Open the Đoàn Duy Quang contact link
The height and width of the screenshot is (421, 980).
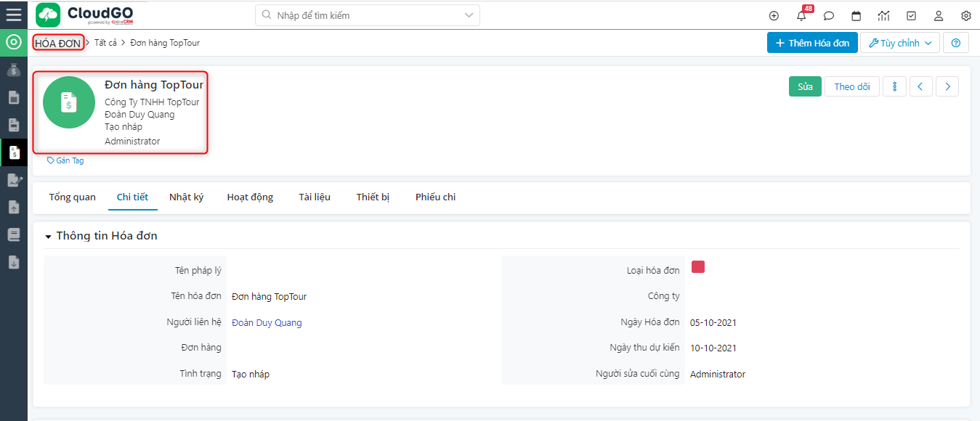(267, 323)
